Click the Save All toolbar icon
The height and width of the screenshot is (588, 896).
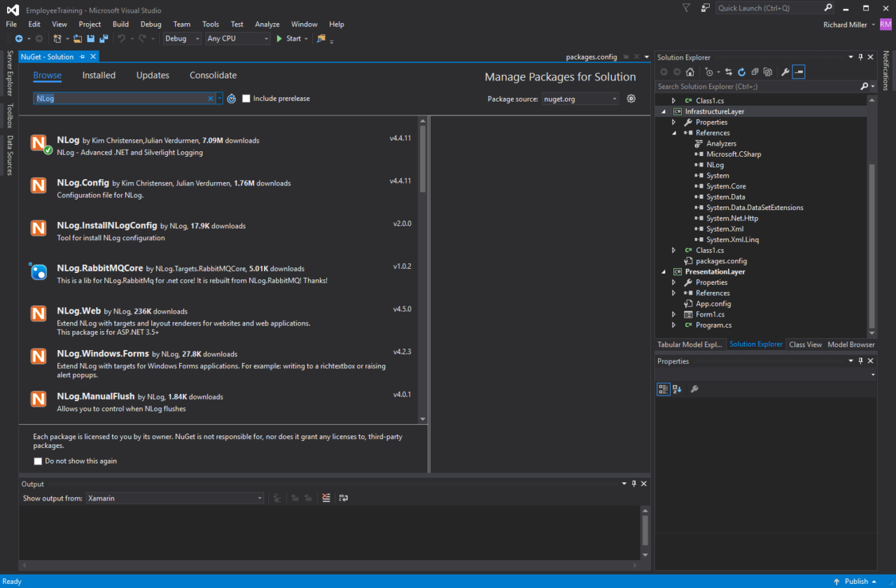(104, 38)
